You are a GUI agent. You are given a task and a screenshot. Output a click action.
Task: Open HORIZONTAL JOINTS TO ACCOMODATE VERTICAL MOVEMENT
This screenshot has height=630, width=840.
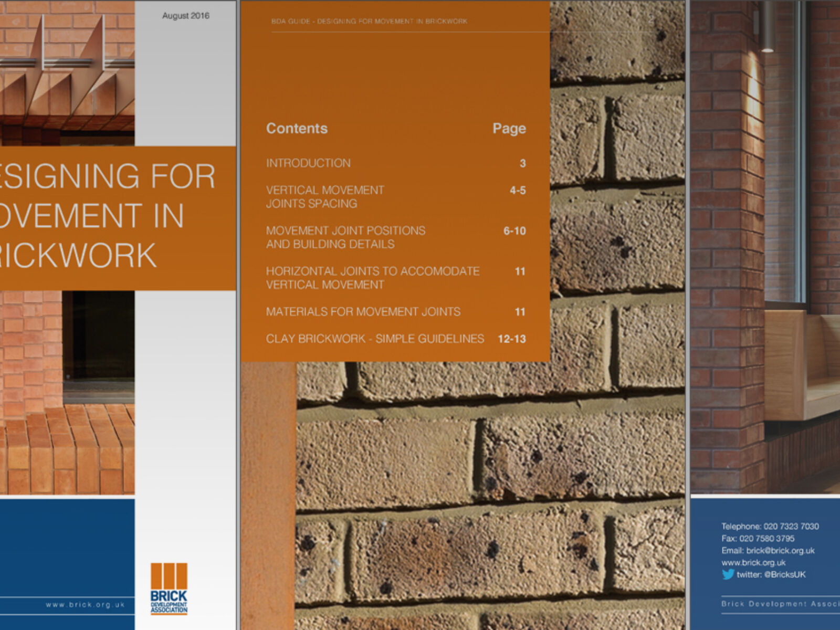click(x=373, y=278)
